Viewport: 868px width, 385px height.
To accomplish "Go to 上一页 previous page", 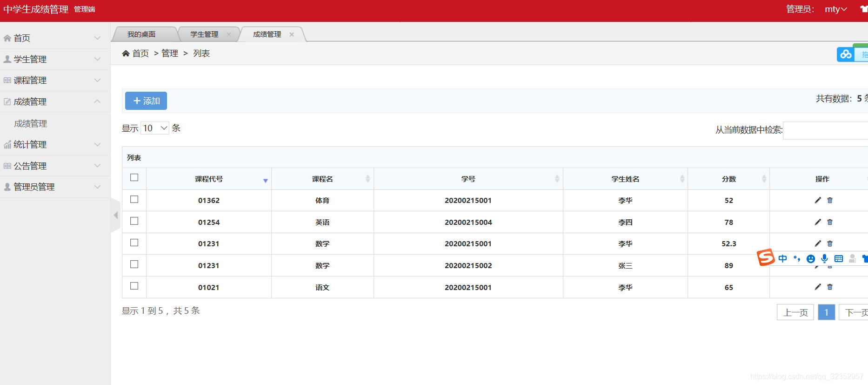I will pyautogui.click(x=795, y=312).
